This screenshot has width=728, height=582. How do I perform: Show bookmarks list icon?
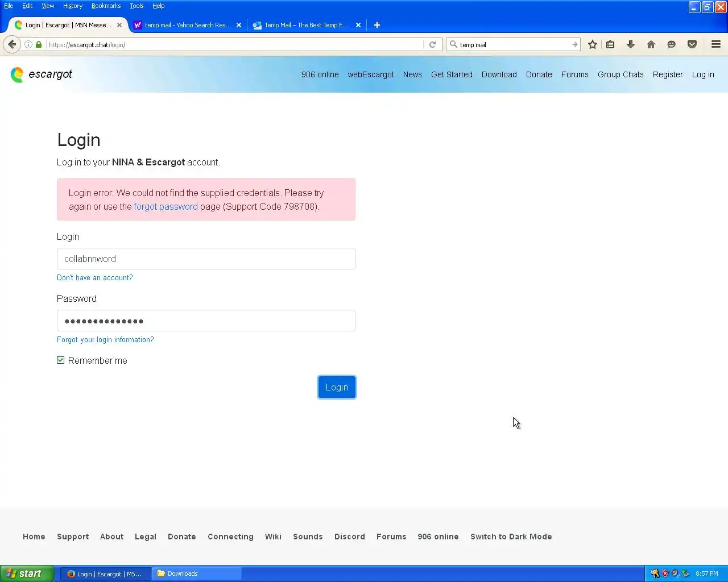coord(610,44)
